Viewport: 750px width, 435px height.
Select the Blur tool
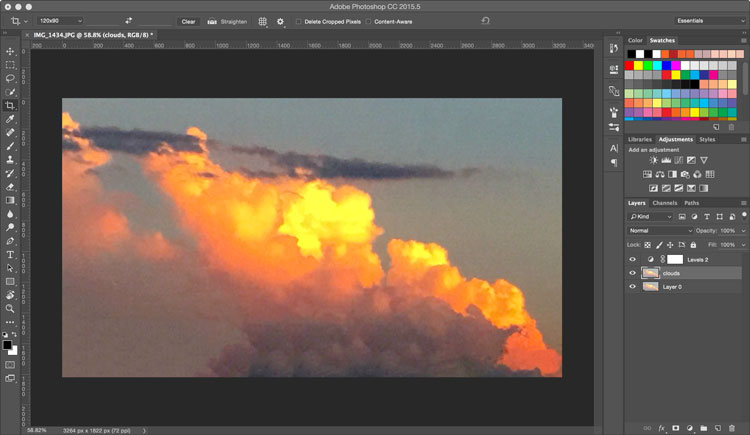click(10, 214)
